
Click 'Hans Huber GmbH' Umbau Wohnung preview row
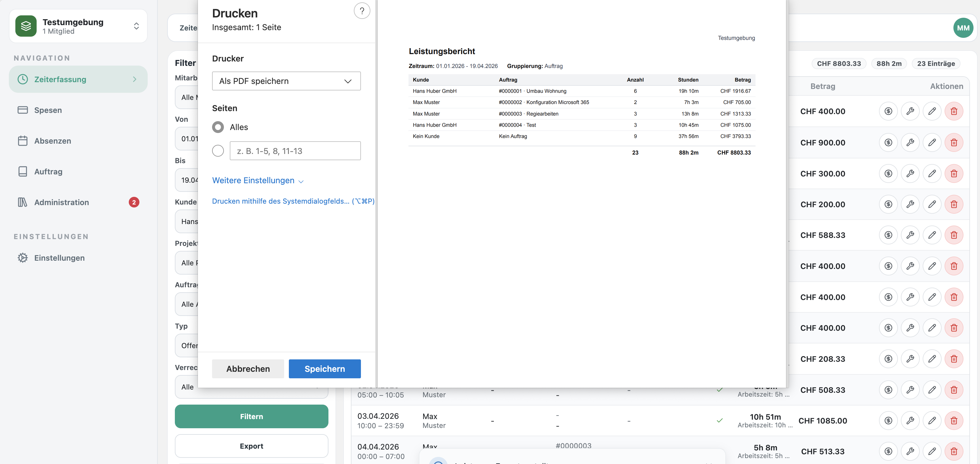(582, 91)
